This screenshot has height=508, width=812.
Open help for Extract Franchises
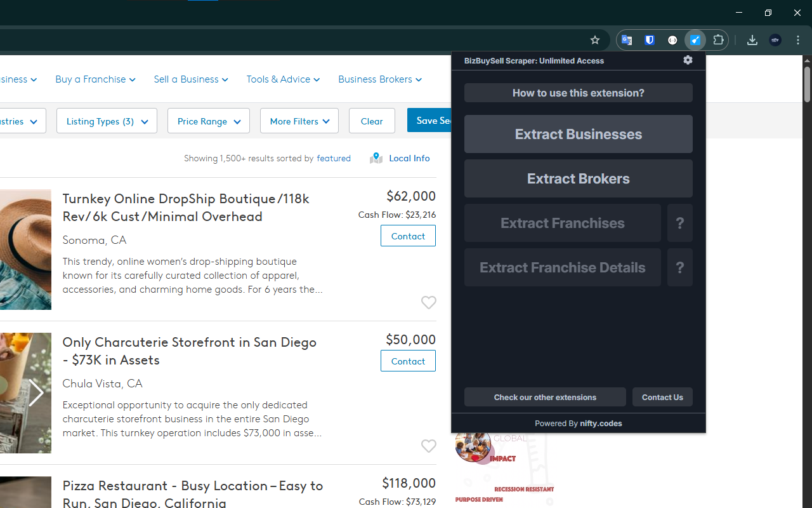click(680, 223)
